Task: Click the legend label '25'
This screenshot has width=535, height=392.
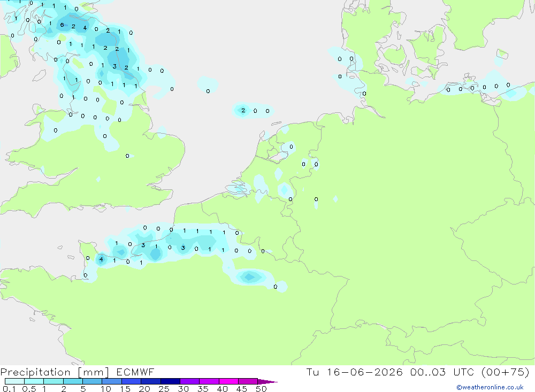Action: [x=164, y=389]
